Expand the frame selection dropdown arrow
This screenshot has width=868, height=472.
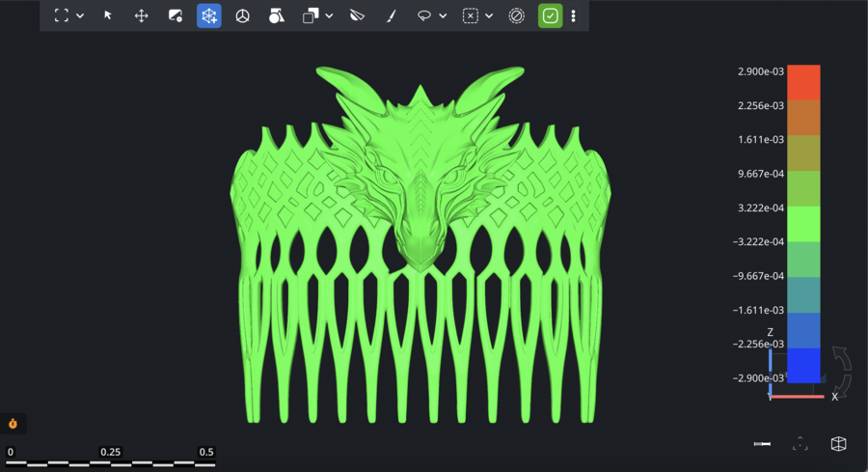(x=80, y=16)
